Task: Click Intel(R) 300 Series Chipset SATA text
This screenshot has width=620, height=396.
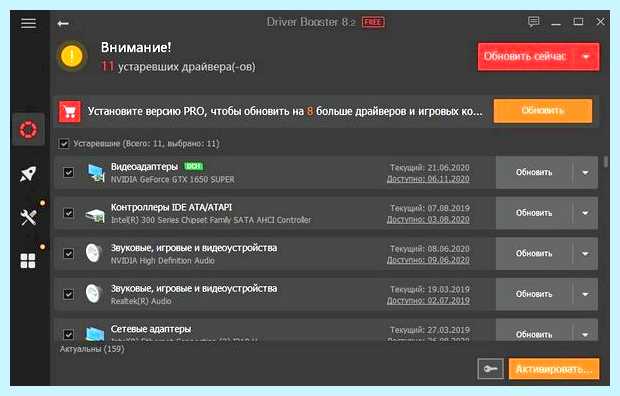Action: coord(211,220)
